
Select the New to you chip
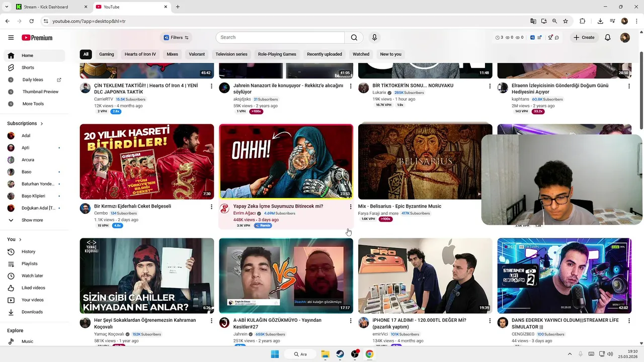coord(391,54)
